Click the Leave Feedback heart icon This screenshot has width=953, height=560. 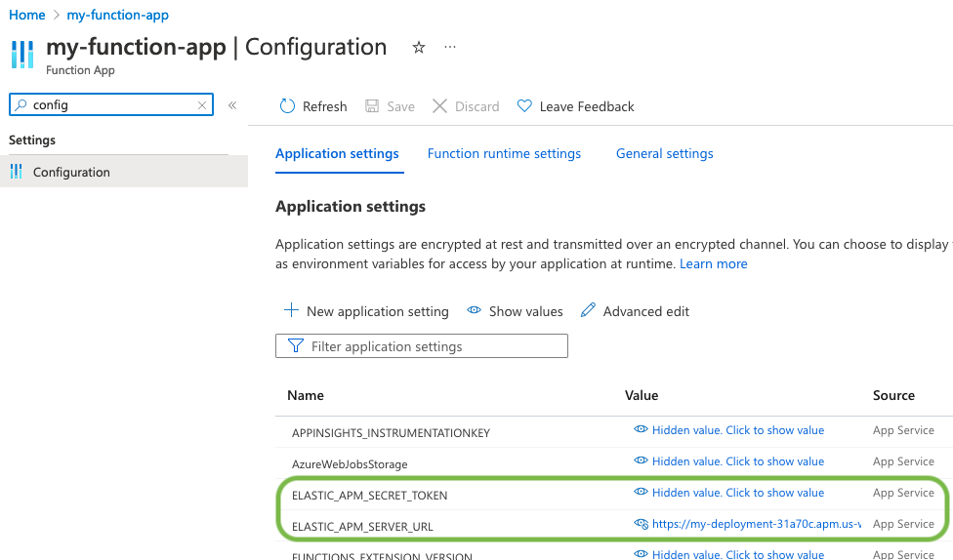tap(524, 106)
